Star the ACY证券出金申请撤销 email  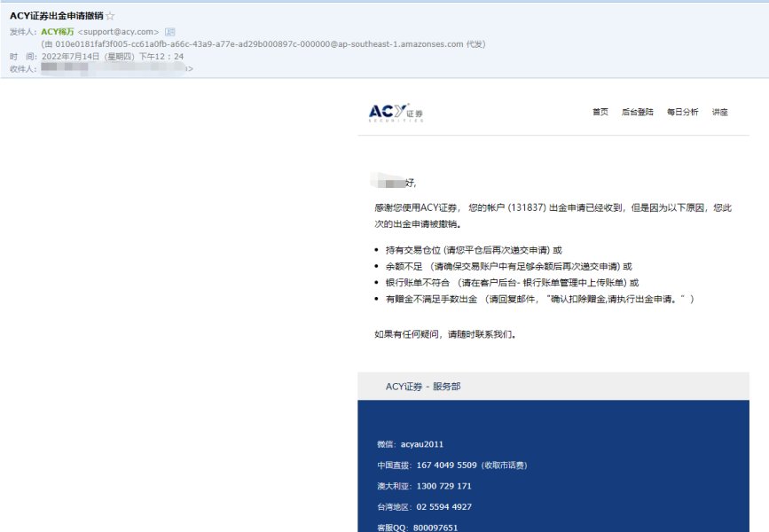(110, 16)
